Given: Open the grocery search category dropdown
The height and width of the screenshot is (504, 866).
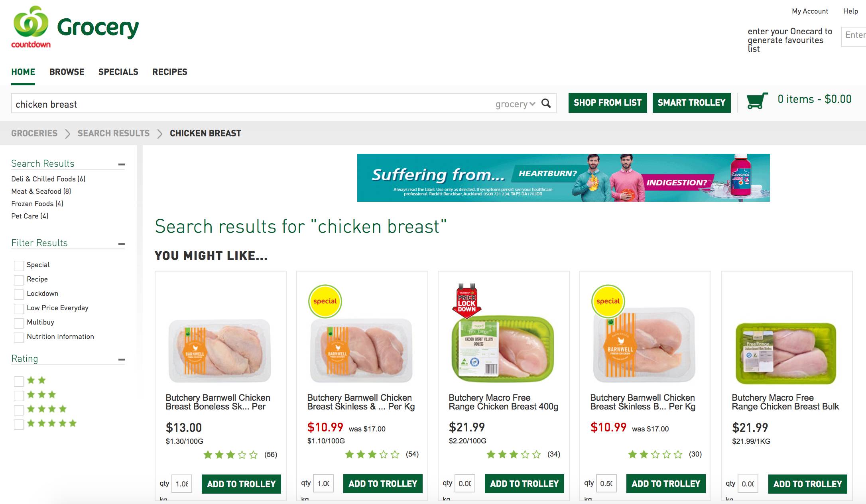Looking at the screenshot, I should pyautogui.click(x=515, y=104).
